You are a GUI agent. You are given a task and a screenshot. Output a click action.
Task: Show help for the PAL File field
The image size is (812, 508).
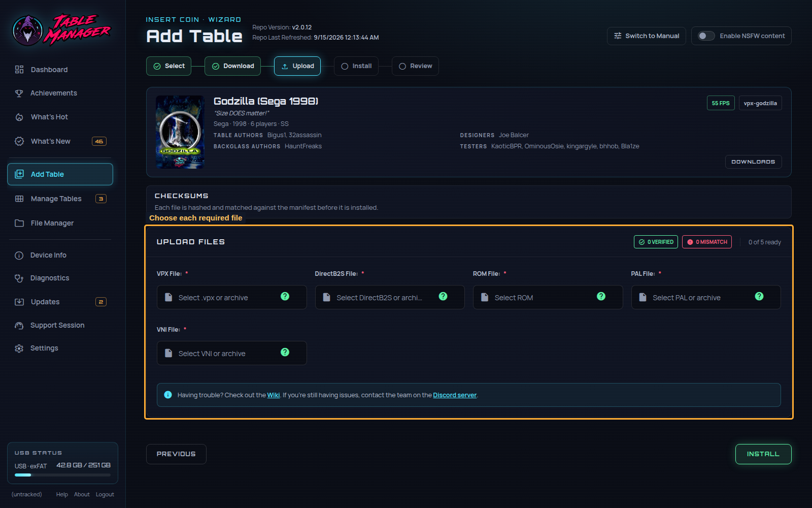(759, 296)
